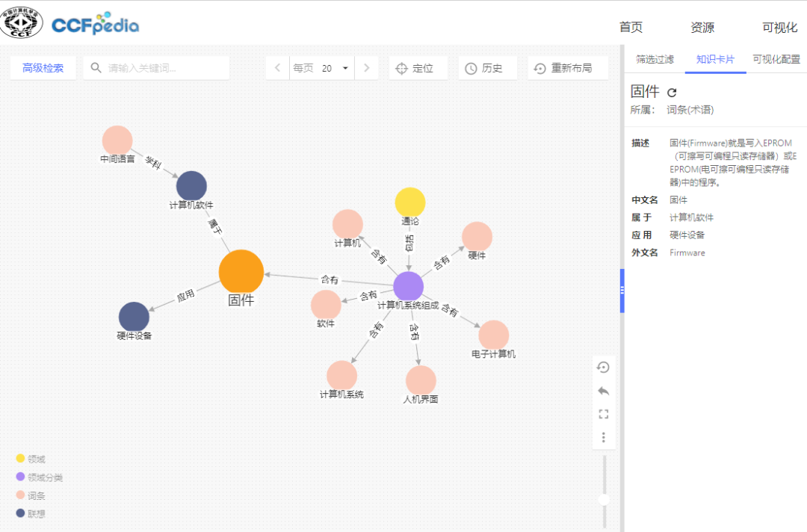Image resolution: width=807 pixels, height=532 pixels.
Task: Click the previous page chevron
Action: point(277,67)
